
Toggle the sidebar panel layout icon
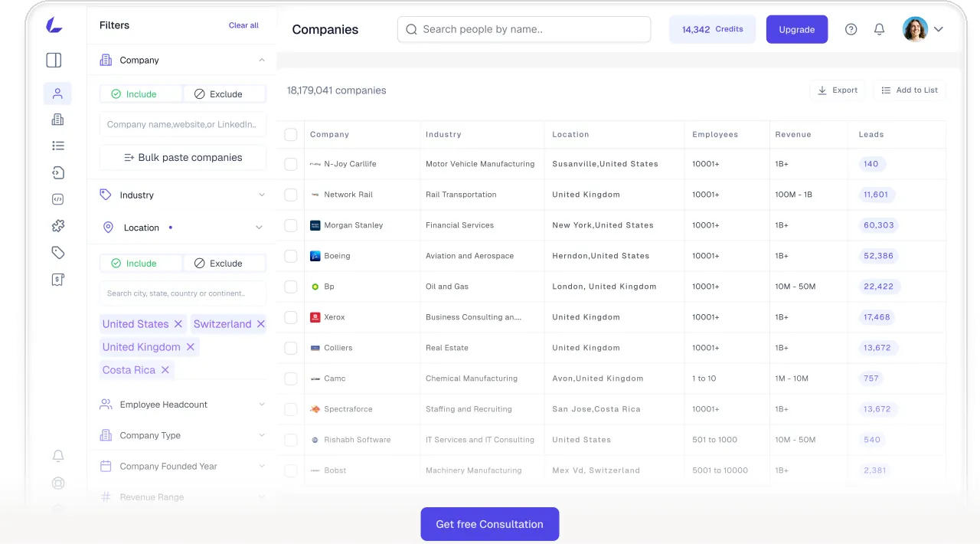[54, 60]
